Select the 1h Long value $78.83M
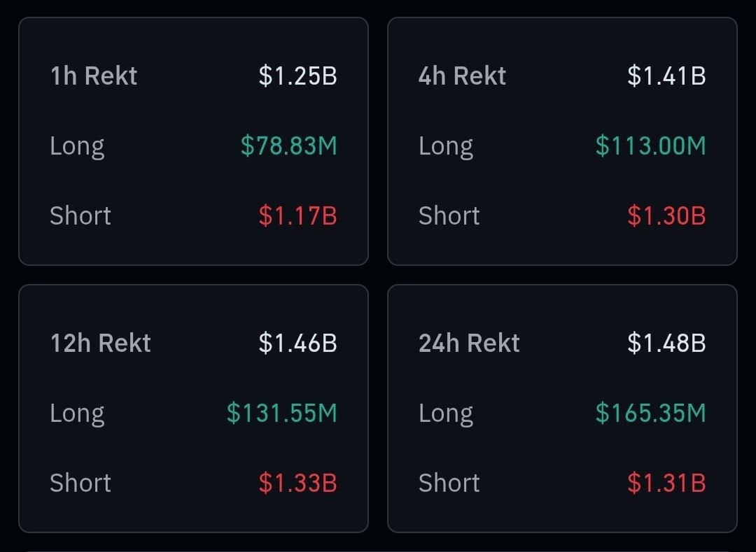The height and width of the screenshot is (552, 756). click(289, 146)
